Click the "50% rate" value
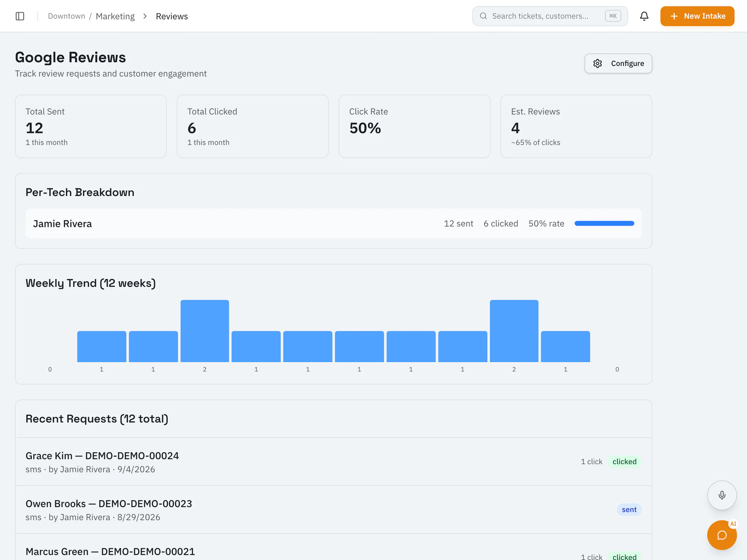This screenshot has height=560, width=747. (x=546, y=223)
